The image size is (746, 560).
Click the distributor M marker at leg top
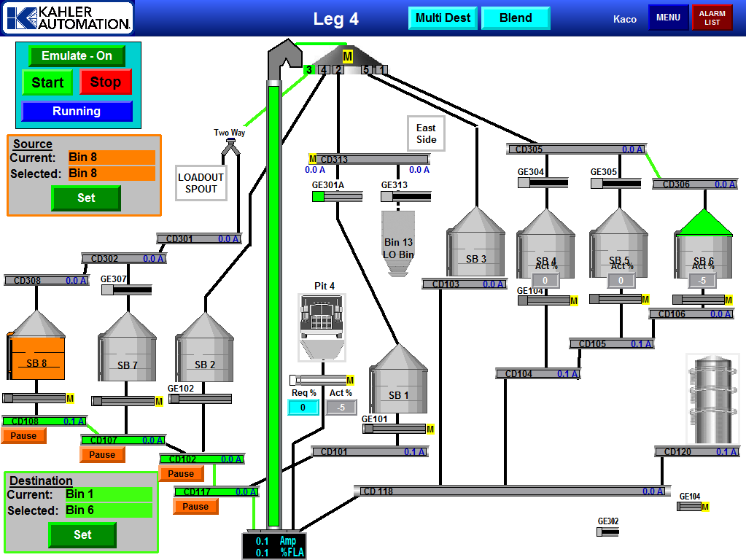pyautogui.click(x=348, y=57)
